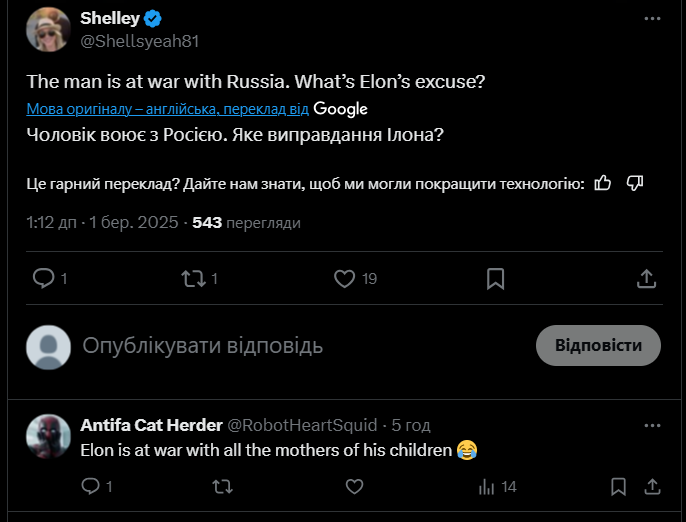Click the reply icon on Shelley's post

tap(44, 278)
